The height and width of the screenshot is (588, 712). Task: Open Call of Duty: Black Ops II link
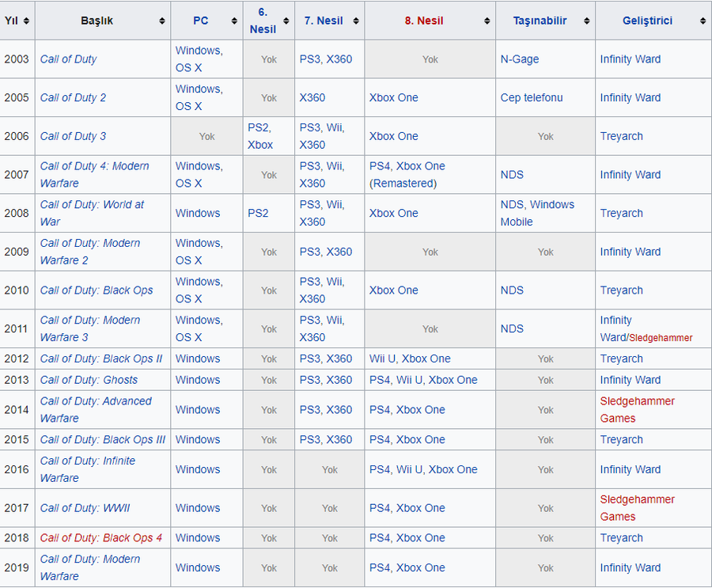(101, 359)
